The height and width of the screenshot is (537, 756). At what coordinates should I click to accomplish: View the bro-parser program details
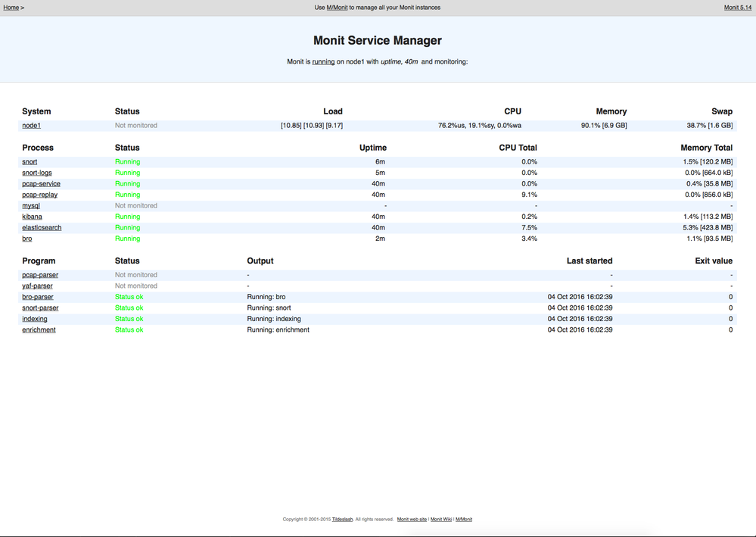point(38,296)
